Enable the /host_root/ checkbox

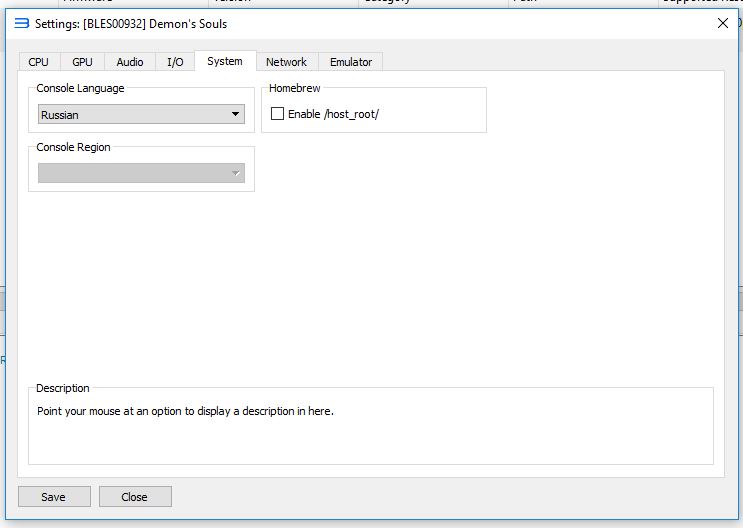(278, 114)
